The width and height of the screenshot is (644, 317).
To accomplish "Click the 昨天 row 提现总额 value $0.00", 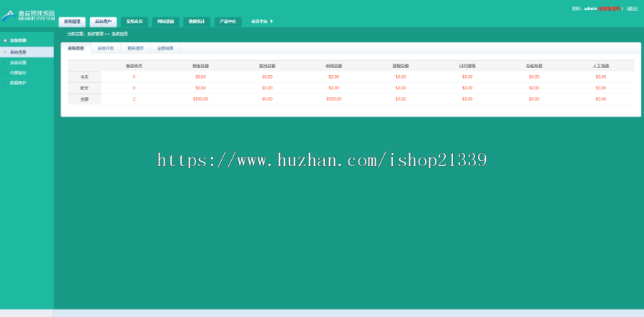I will [x=401, y=88].
